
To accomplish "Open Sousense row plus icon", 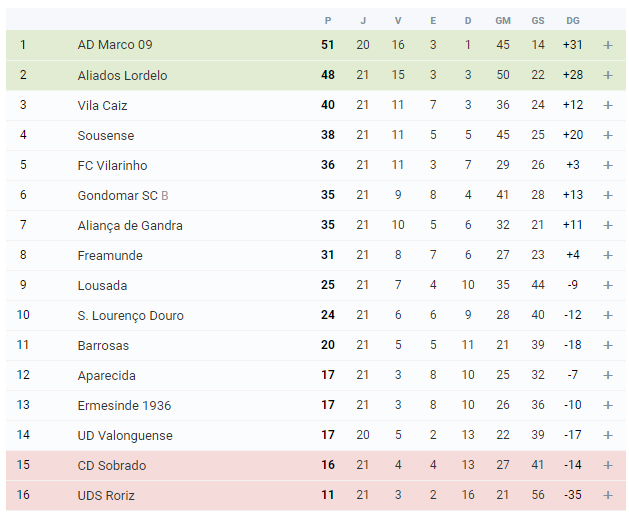I will [608, 135].
